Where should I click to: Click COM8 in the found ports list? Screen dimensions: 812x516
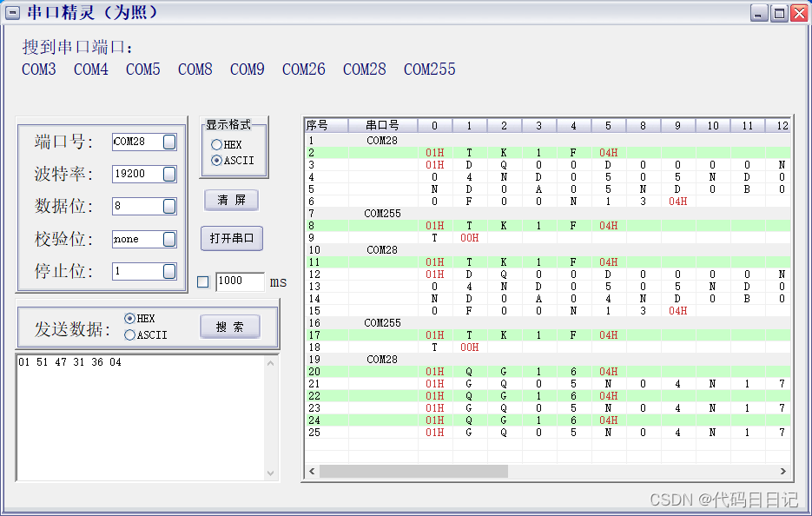[x=195, y=69]
